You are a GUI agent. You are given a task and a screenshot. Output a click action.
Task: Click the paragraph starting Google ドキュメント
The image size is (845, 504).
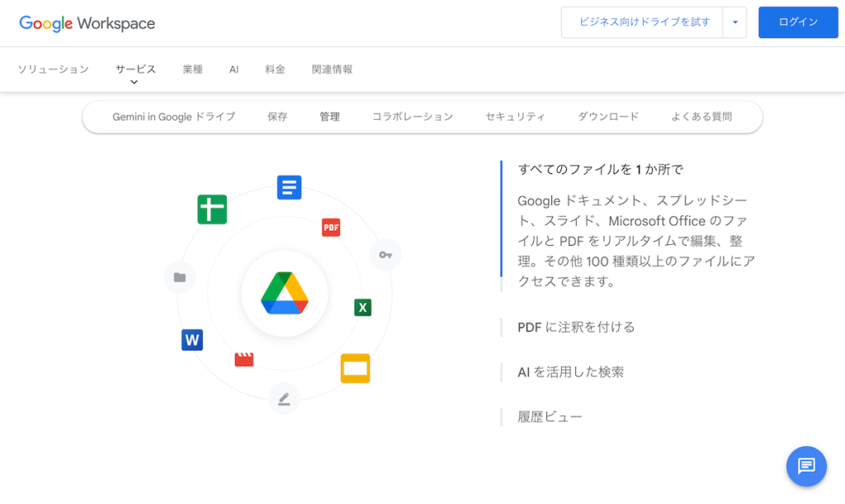click(636, 241)
